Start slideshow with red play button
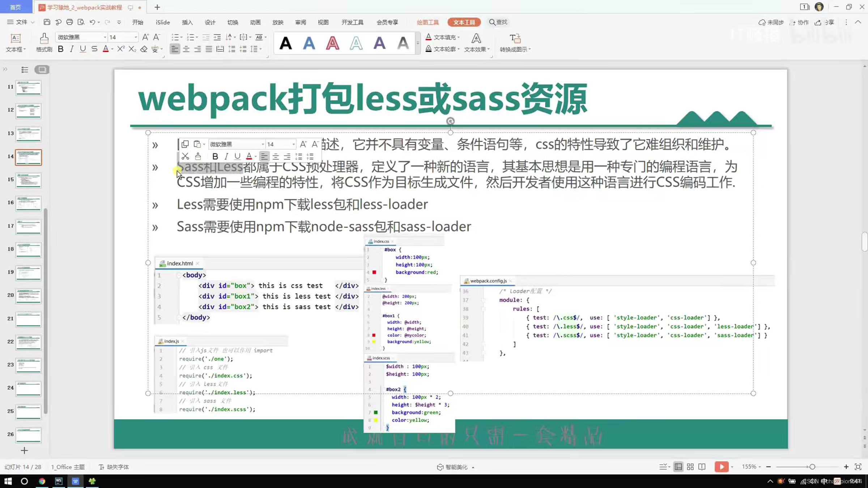 722,467
